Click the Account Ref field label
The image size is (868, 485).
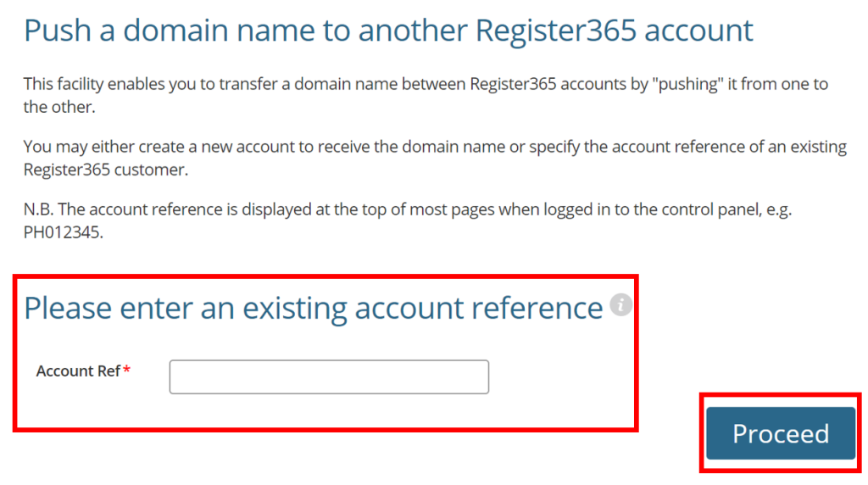pos(78,371)
